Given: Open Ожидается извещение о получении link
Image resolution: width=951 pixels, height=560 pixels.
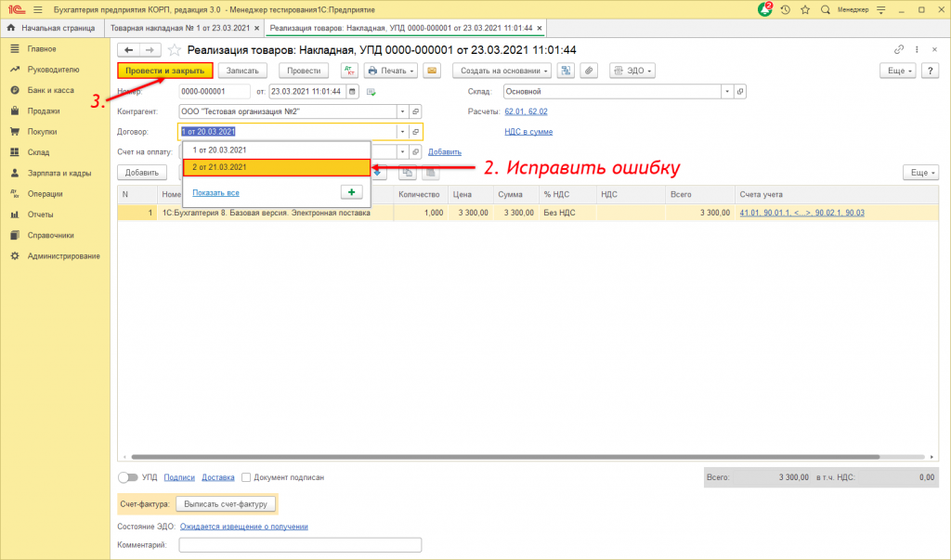Looking at the screenshot, I should [244, 527].
